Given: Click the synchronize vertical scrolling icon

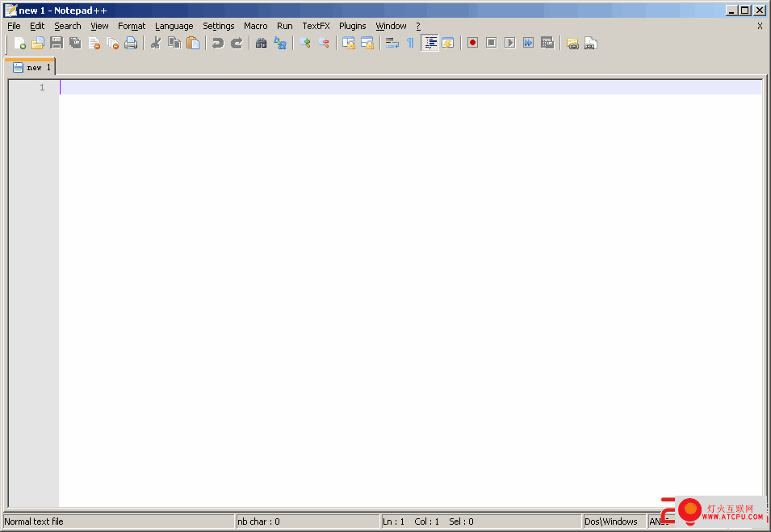Looking at the screenshot, I should 349,44.
